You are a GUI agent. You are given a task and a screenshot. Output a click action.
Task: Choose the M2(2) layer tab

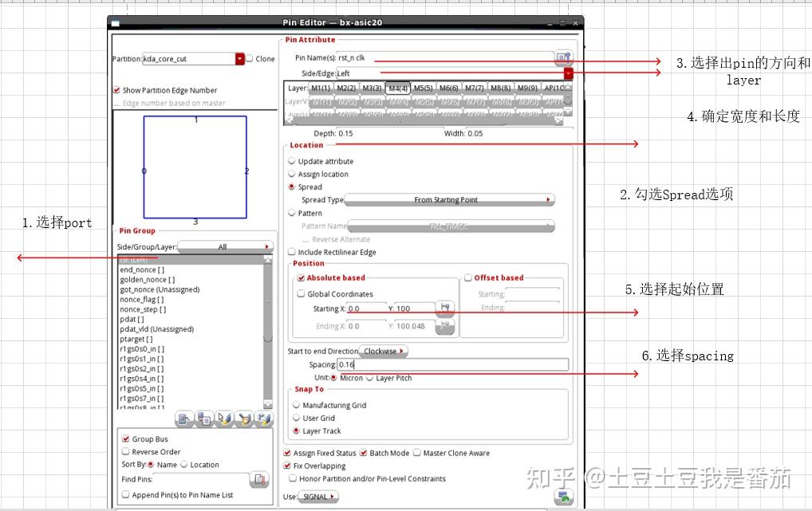tap(346, 88)
